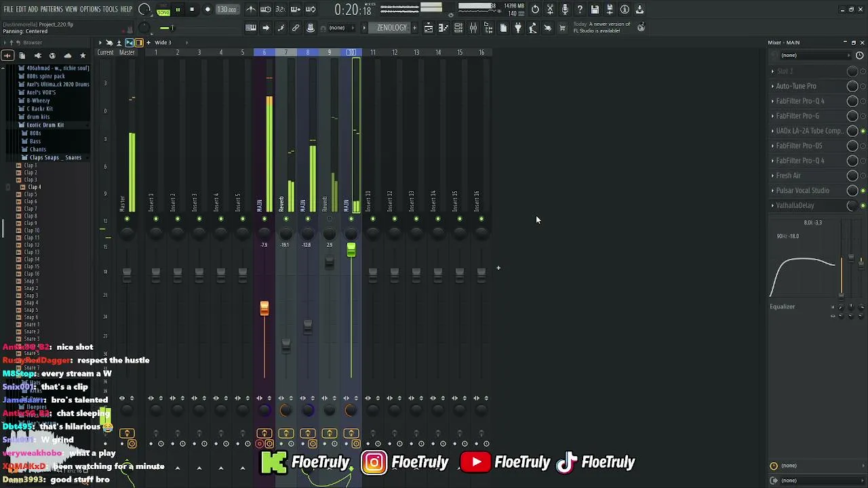The height and width of the screenshot is (488, 868).
Task: Open the FILE menu
Action: pyautogui.click(x=9, y=9)
